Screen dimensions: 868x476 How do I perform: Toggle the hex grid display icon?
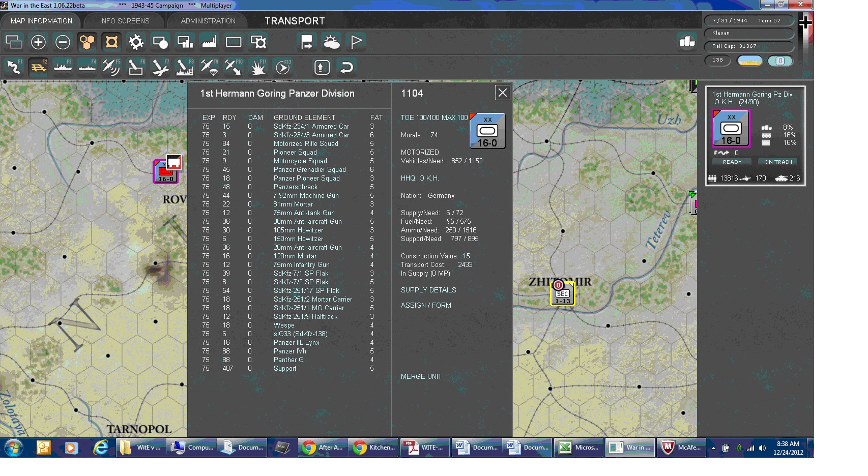coord(87,42)
